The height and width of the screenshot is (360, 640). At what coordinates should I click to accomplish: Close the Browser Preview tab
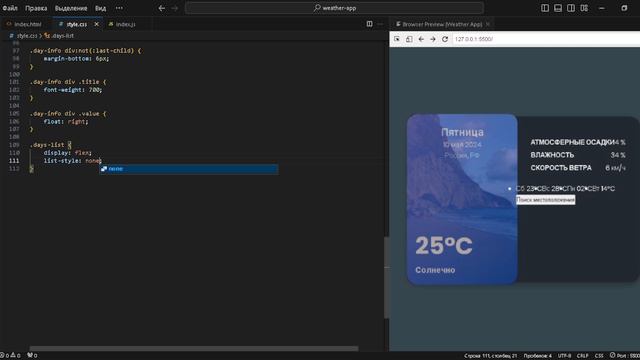coord(488,24)
